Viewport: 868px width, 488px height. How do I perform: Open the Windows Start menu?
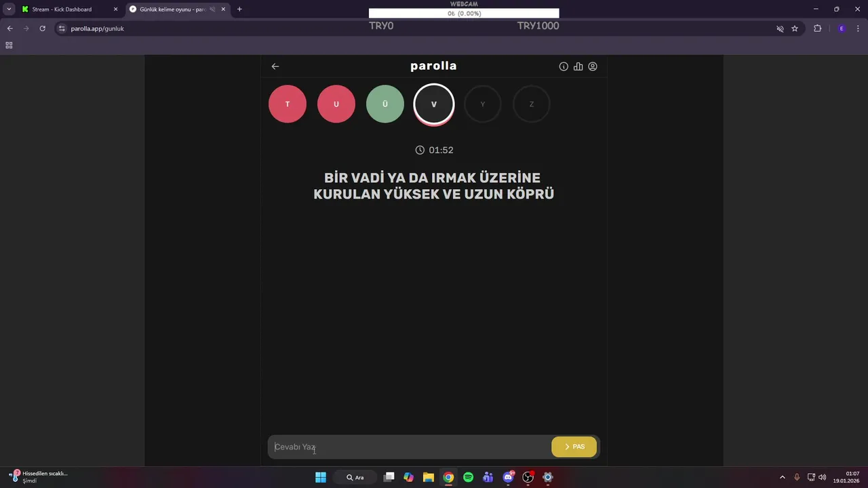tap(321, 477)
